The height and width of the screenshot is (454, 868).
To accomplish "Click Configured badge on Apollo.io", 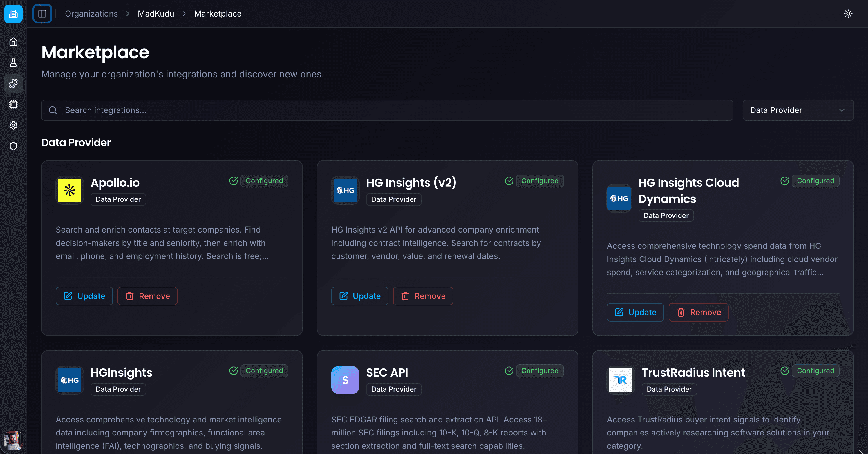I will click(x=264, y=181).
